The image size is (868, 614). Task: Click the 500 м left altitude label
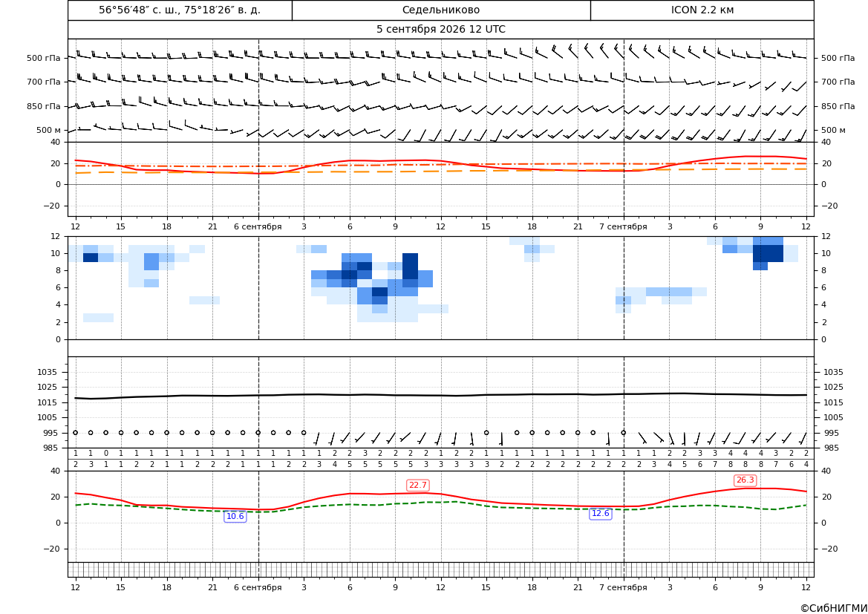tap(48, 130)
